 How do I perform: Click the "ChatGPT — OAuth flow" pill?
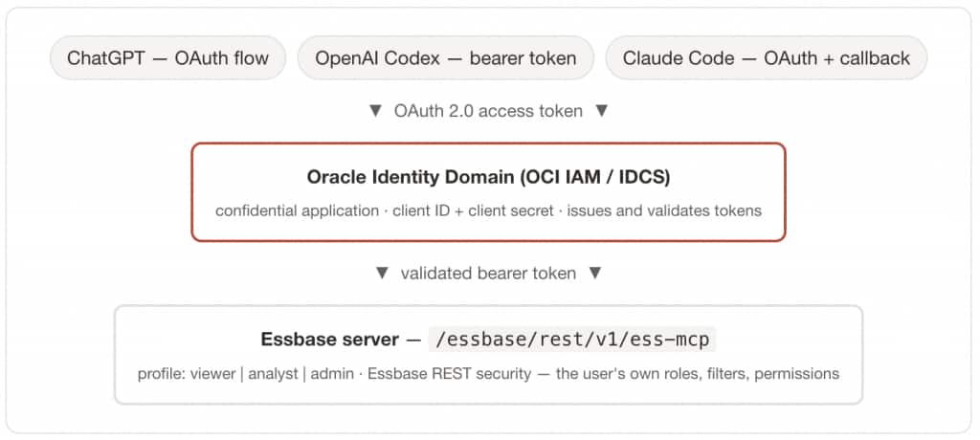[x=167, y=58]
